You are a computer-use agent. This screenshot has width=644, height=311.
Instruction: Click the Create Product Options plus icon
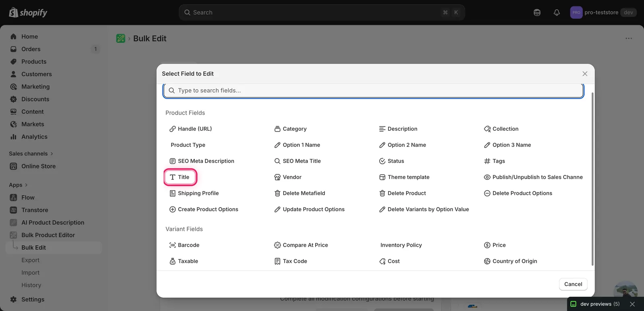tap(172, 209)
